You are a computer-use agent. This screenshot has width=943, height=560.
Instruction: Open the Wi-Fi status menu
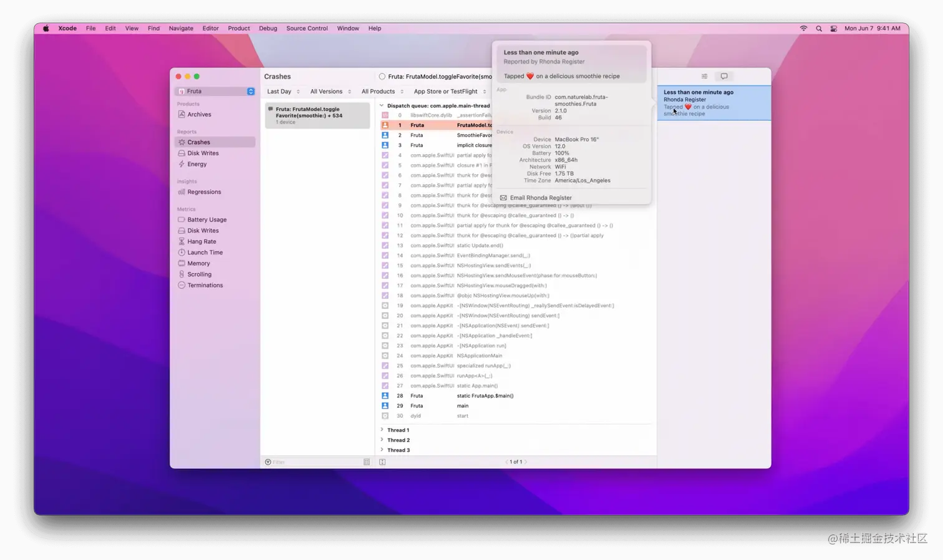(x=803, y=29)
